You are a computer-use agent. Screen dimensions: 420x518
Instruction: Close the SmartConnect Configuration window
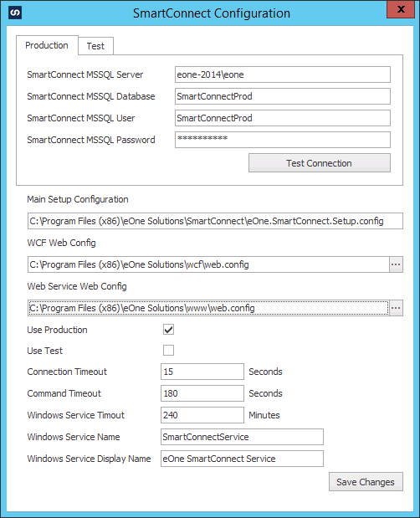401,9
